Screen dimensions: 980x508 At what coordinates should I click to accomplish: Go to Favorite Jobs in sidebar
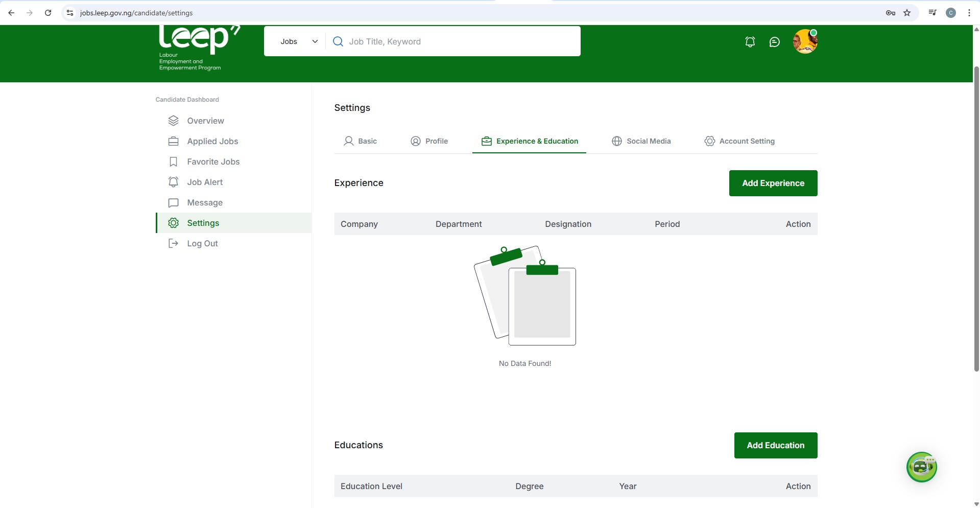pos(213,161)
